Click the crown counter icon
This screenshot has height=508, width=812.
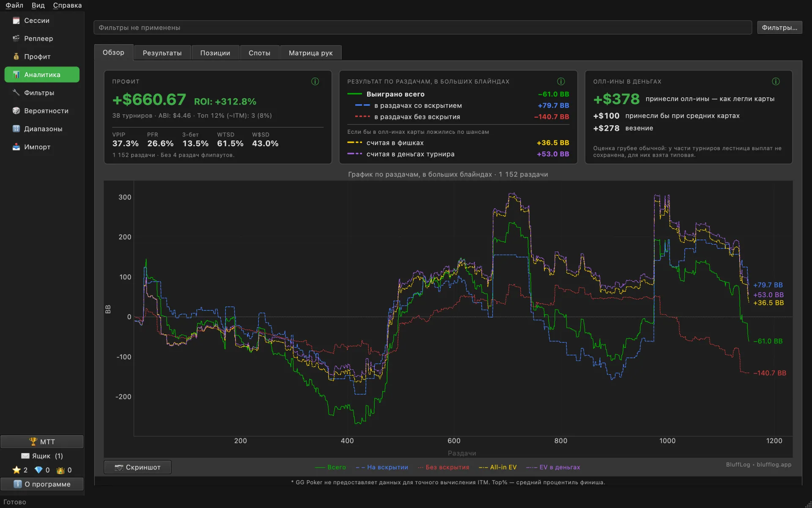pos(61,470)
